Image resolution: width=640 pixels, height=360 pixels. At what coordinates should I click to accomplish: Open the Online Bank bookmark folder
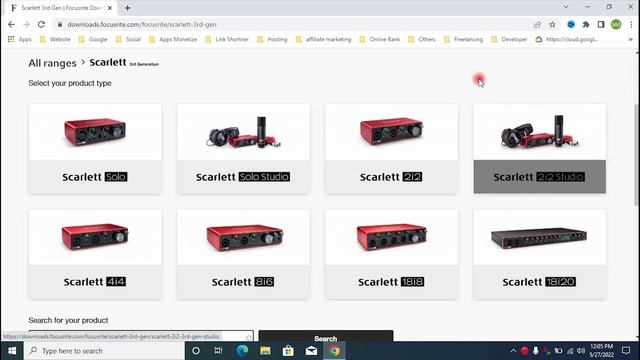point(380,39)
